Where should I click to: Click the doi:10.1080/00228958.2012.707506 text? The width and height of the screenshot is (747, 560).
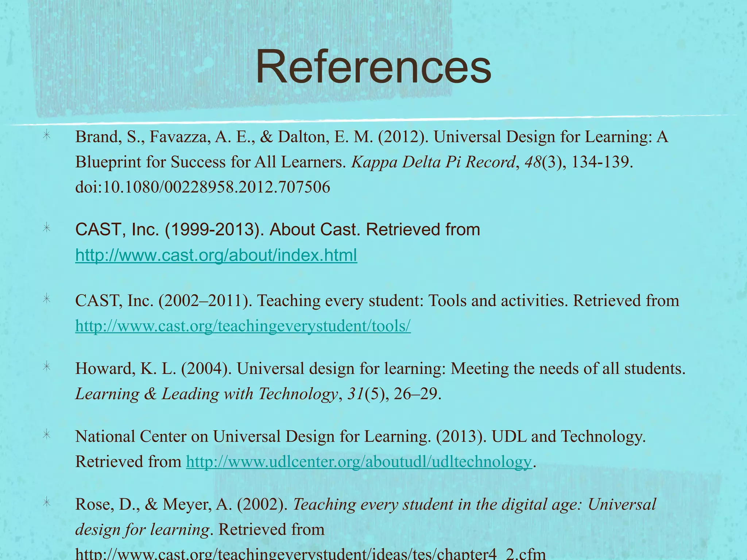pyautogui.click(x=202, y=187)
